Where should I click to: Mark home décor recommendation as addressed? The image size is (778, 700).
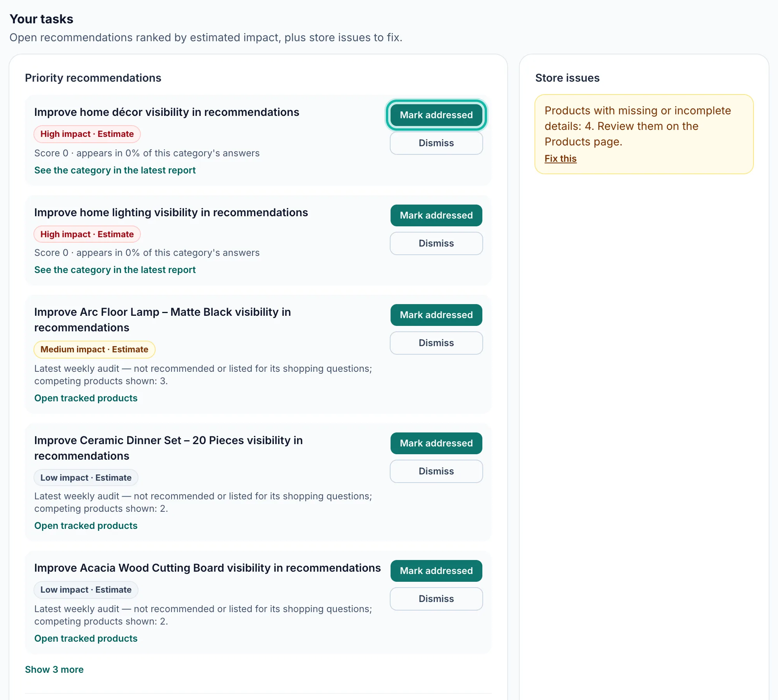pos(436,115)
